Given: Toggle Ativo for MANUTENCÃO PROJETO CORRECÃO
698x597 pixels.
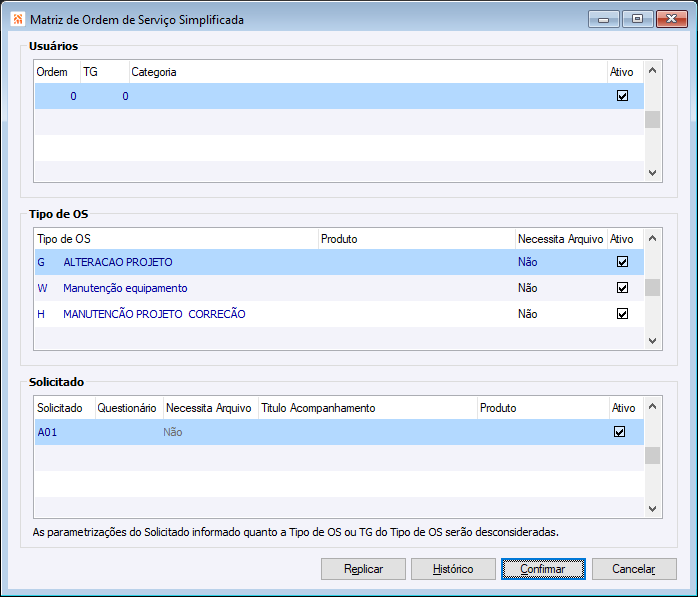Looking at the screenshot, I should tap(622, 314).
